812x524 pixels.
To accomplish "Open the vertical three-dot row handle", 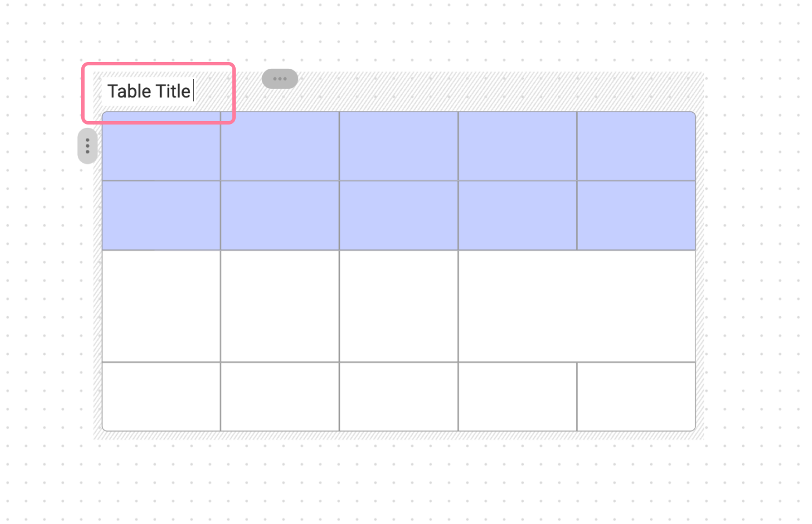I will 87,146.
